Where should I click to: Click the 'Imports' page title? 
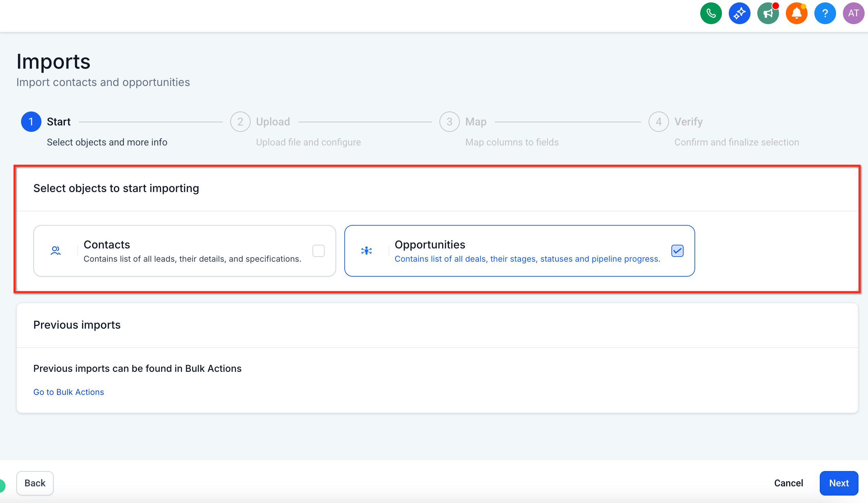[53, 62]
